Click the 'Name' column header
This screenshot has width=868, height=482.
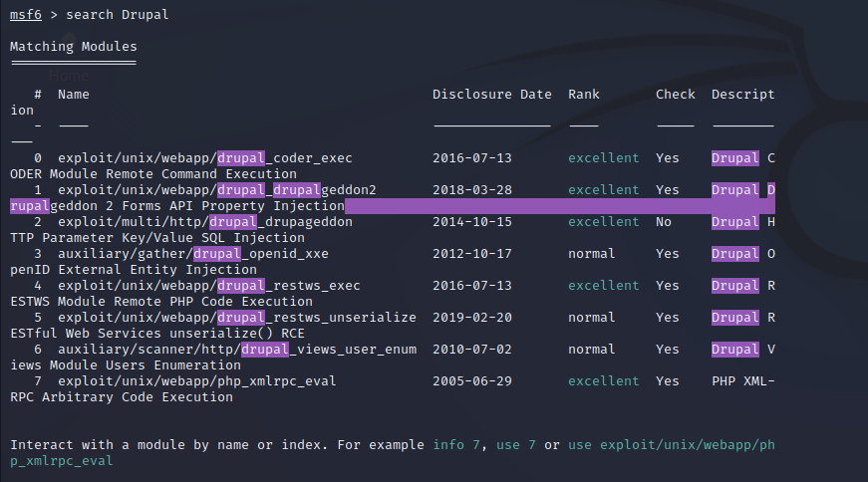[74, 95]
